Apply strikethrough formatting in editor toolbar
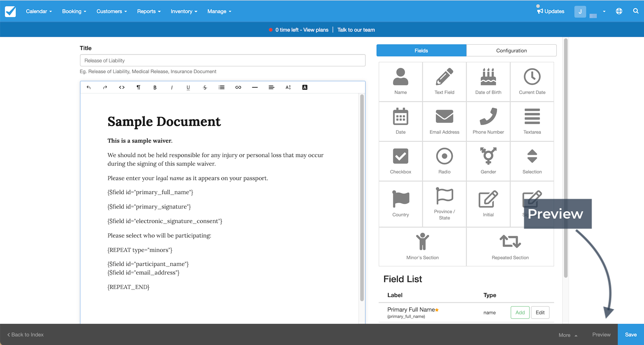 pos(205,87)
